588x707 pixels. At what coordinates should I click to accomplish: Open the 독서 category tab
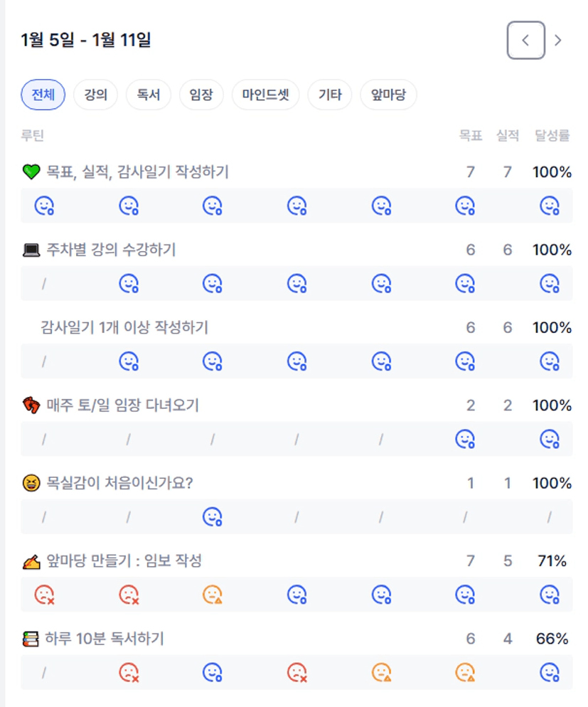pyautogui.click(x=148, y=95)
